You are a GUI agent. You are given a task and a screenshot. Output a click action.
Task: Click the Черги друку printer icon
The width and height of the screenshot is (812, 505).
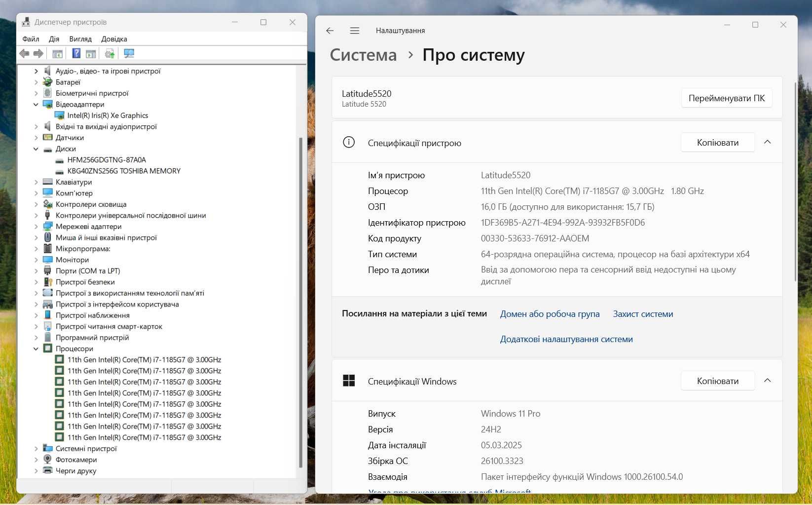click(x=48, y=470)
